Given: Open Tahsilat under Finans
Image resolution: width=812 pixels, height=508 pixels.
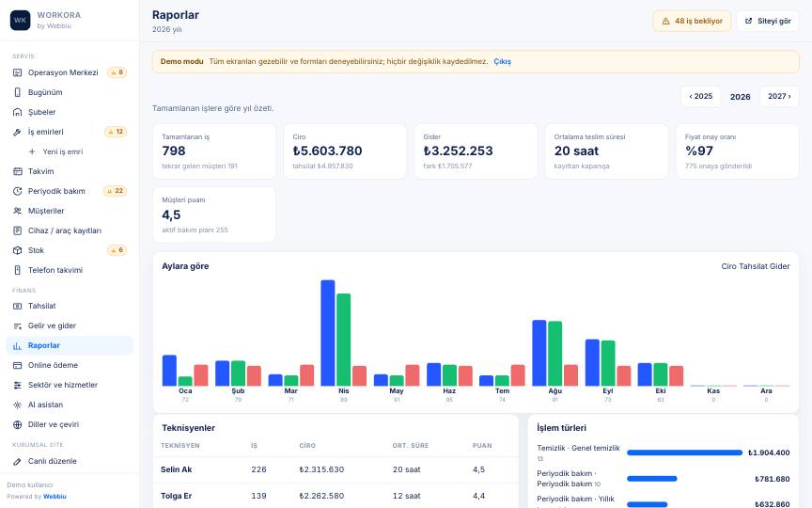Looking at the screenshot, I should (70, 306).
